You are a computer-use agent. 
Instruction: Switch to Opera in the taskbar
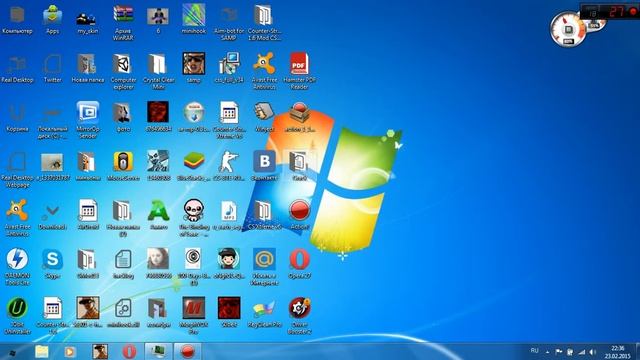tap(129, 351)
